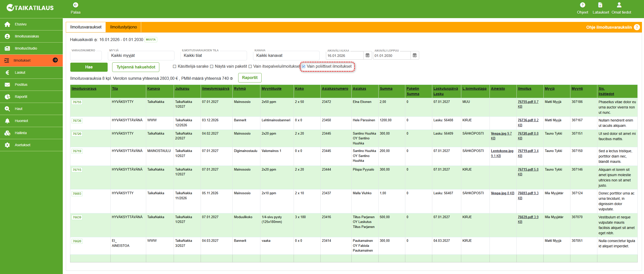Click the Hallinta cubes icon

pyautogui.click(x=7, y=133)
